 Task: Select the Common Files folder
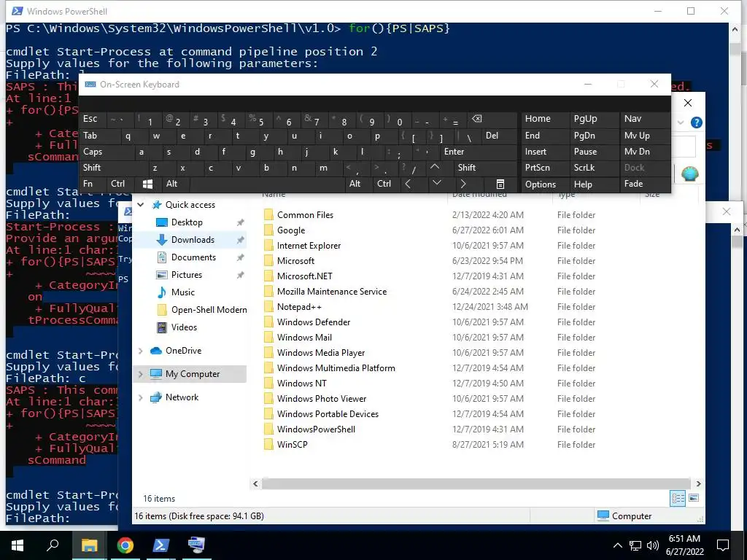tap(305, 215)
